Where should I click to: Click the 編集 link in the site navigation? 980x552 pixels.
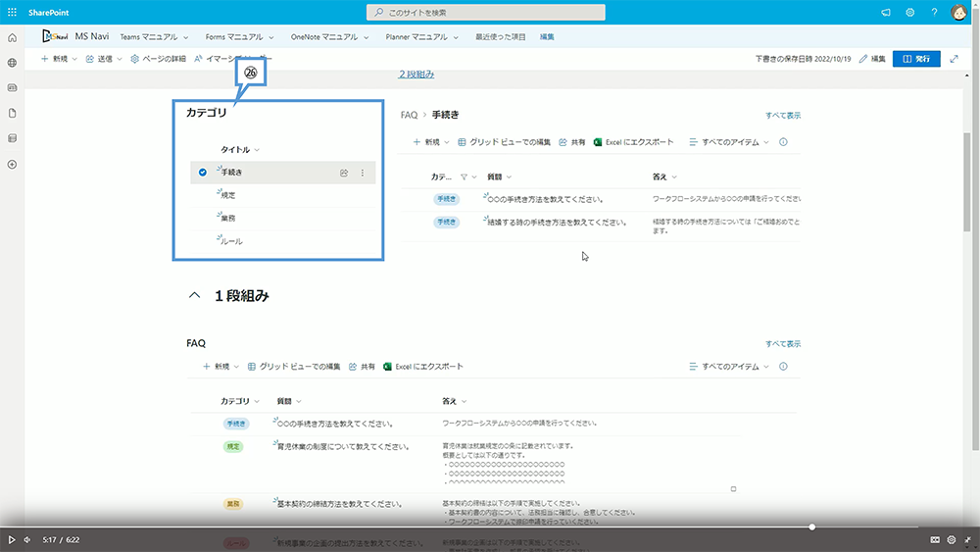[x=547, y=37]
